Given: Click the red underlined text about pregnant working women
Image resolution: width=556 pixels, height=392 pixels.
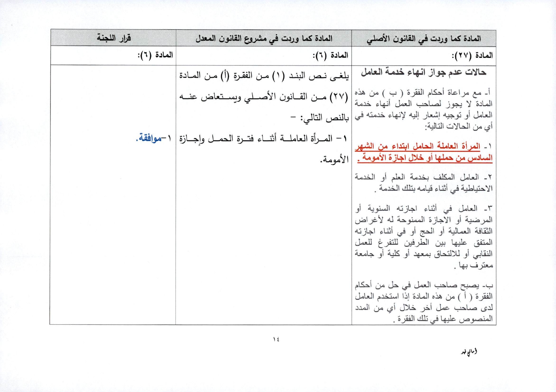Looking at the screenshot, I should coord(423,152).
